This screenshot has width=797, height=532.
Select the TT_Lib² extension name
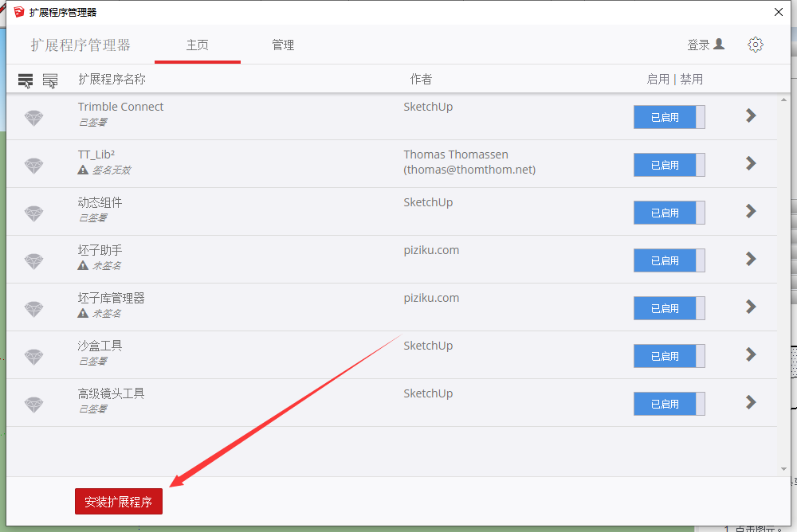coord(96,155)
